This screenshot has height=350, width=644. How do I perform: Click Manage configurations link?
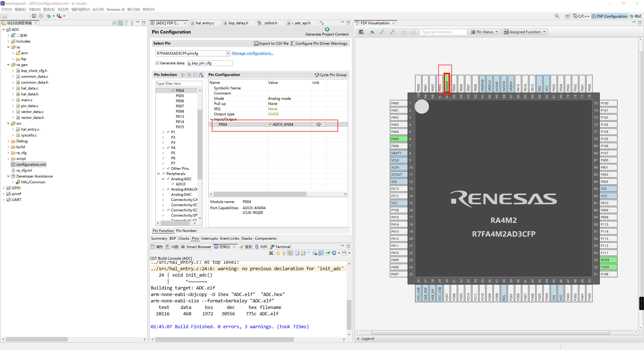click(x=252, y=53)
